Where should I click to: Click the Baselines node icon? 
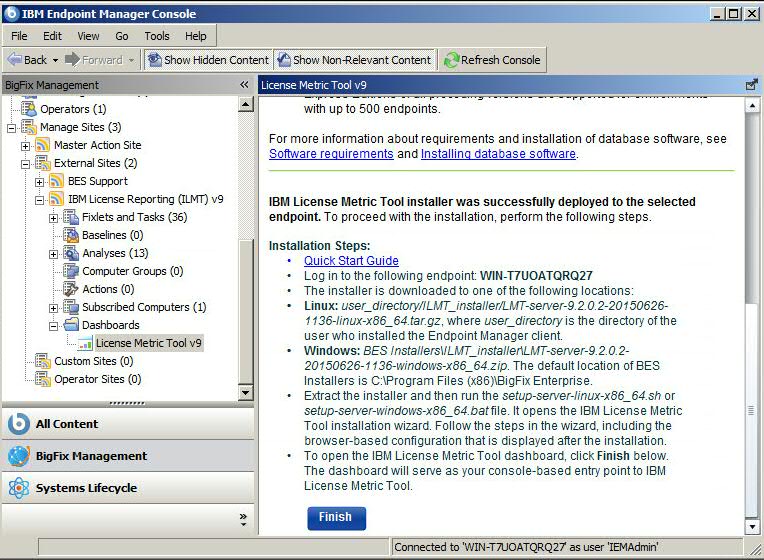[71, 235]
